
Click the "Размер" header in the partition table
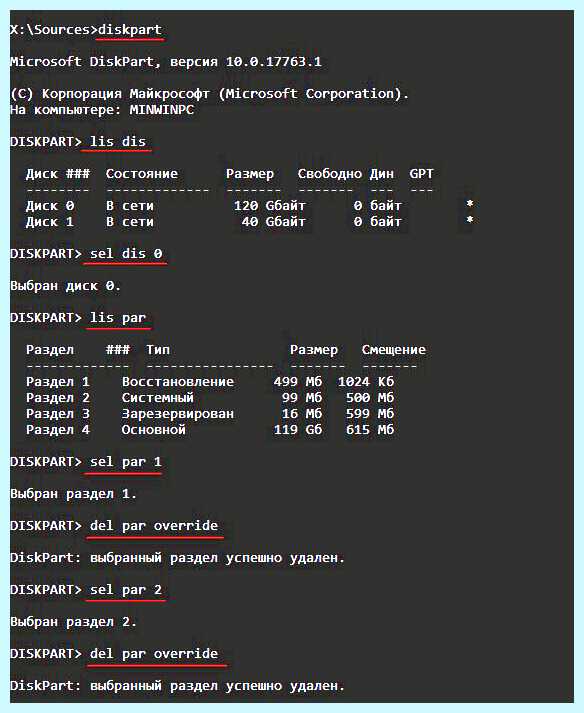click(x=314, y=350)
